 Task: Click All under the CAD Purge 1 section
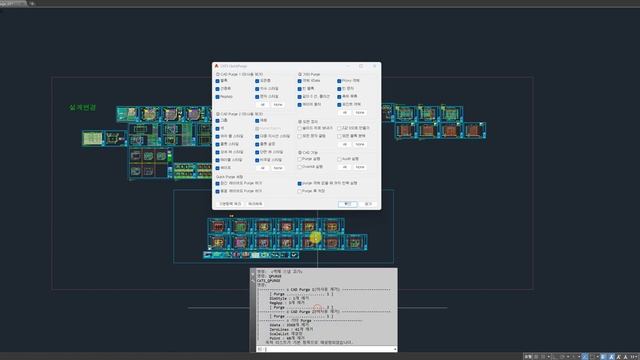[x=263, y=104]
